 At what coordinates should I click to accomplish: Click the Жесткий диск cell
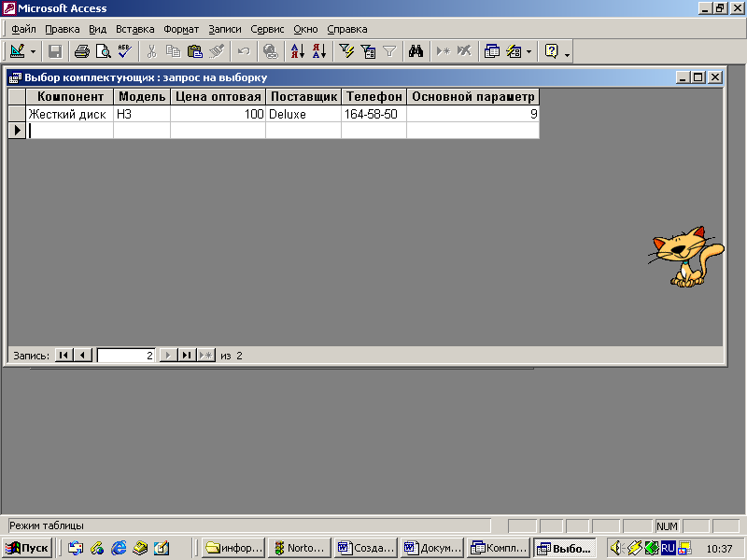(69, 114)
